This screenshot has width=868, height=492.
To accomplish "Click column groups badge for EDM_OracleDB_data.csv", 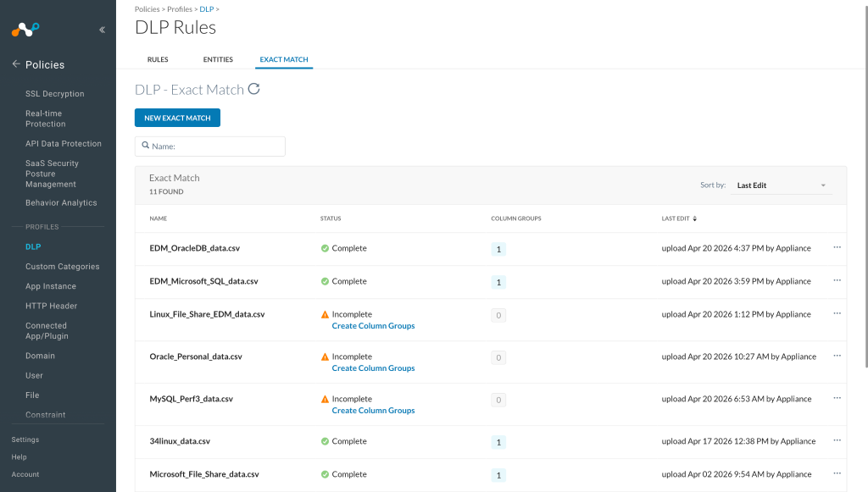I will click(x=498, y=249).
